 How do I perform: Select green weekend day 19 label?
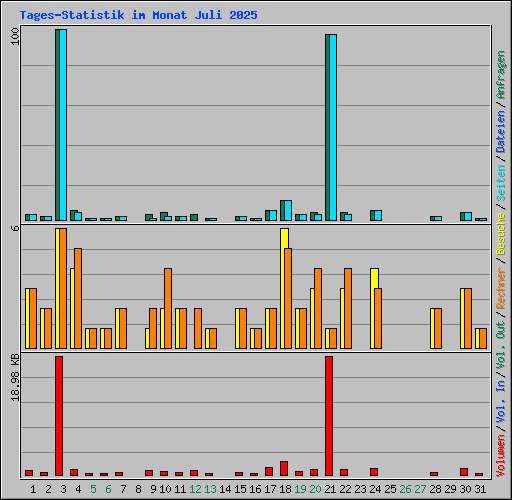[300, 489]
